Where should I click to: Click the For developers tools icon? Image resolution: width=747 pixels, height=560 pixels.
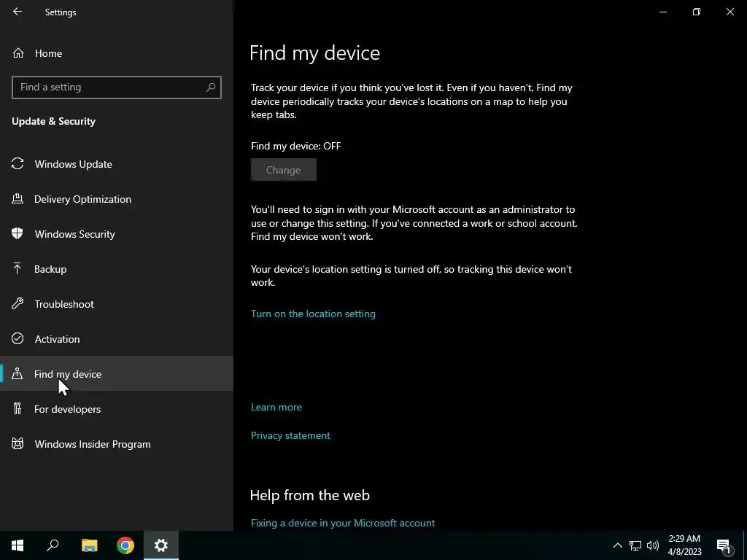point(18,408)
